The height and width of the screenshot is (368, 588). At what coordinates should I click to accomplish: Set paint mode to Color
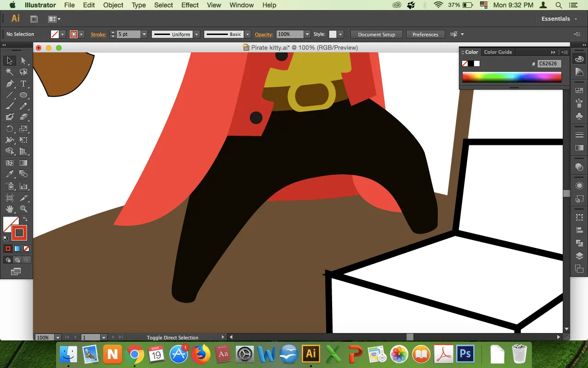8,249
